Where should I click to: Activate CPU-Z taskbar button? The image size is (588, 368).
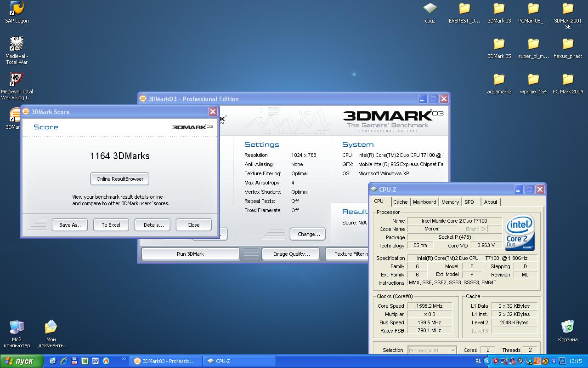pos(239,361)
